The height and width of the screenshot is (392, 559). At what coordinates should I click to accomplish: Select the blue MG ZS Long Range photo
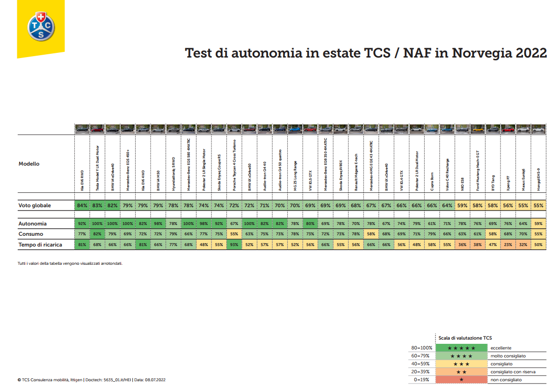295,129
